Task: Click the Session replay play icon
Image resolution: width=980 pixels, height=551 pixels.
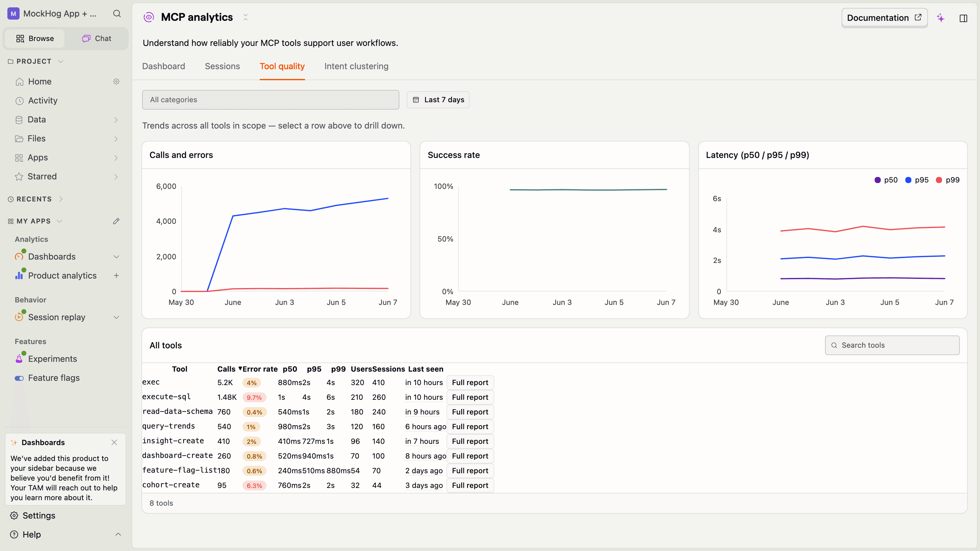Action: pos(19,317)
